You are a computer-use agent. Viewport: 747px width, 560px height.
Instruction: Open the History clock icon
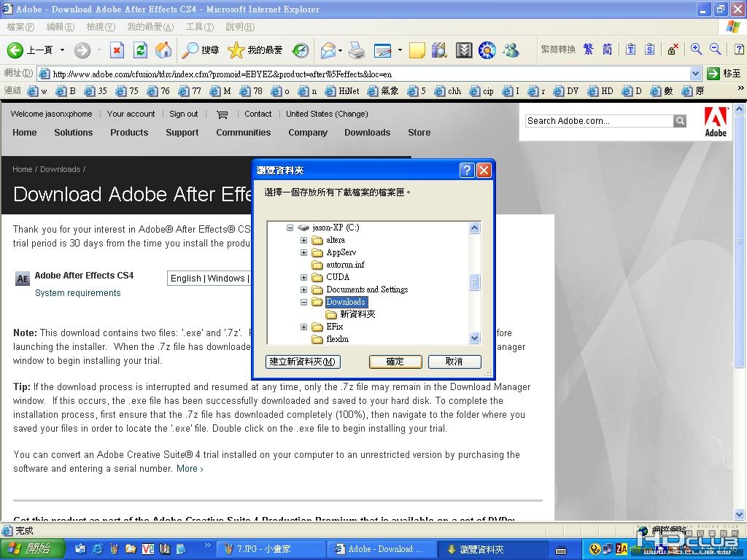coord(301,50)
